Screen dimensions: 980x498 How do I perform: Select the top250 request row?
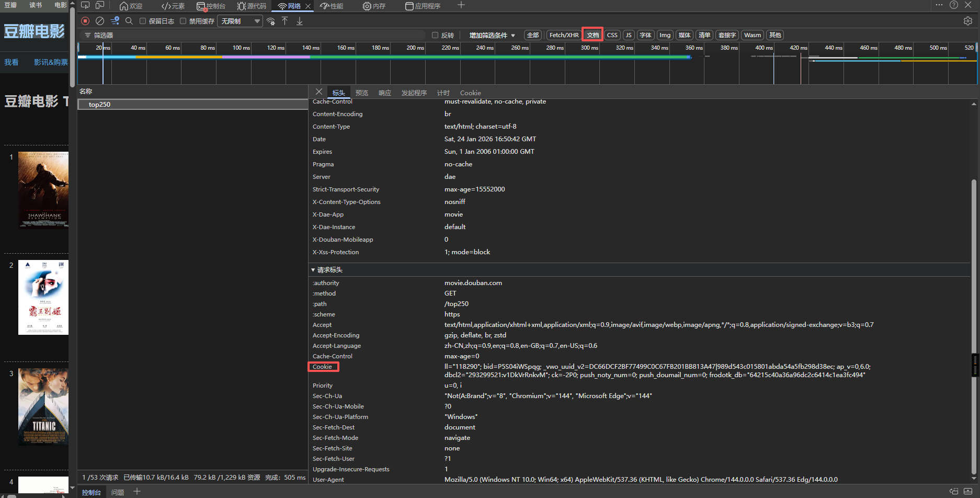[x=99, y=105]
